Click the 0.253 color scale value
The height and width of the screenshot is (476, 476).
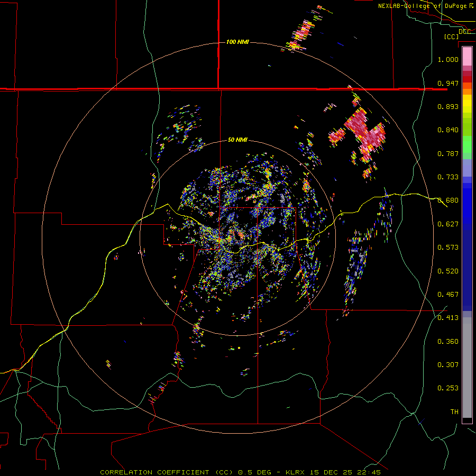[x=448, y=388]
